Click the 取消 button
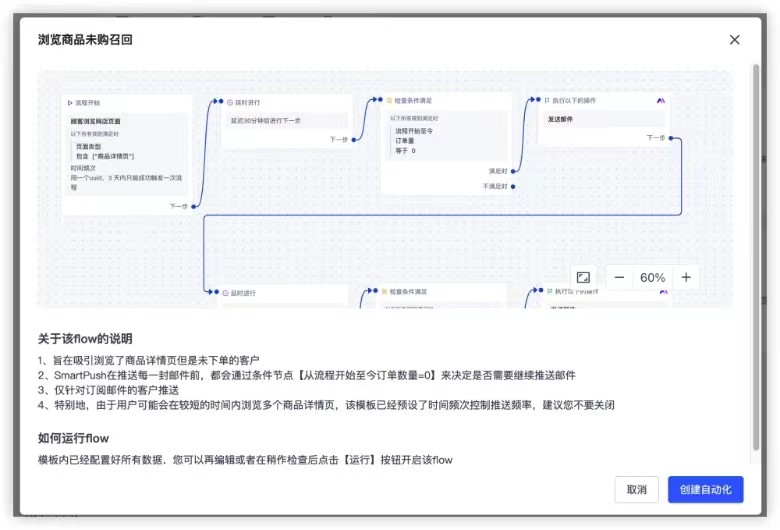The image size is (780, 530). click(636, 490)
